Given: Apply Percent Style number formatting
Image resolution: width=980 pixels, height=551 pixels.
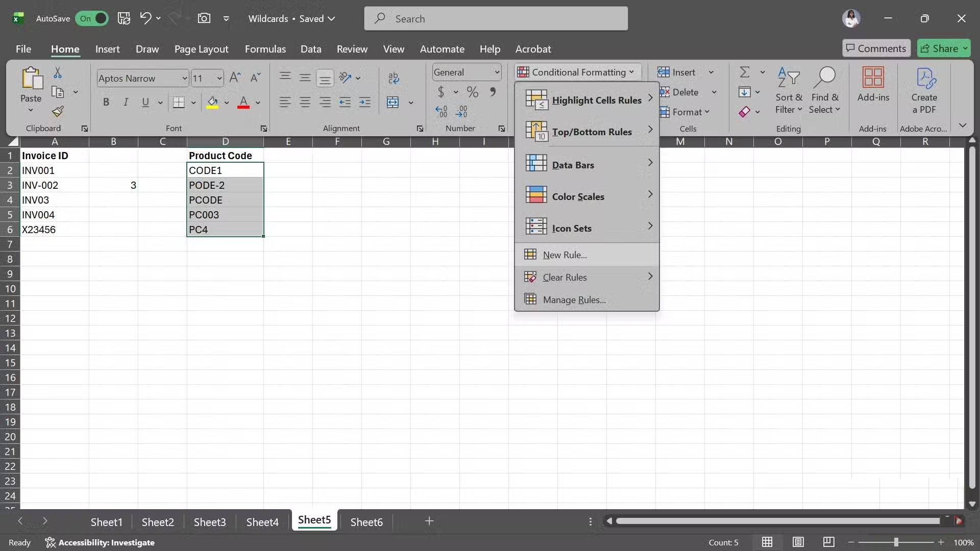Looking at the screenshot, I should 473,92.
